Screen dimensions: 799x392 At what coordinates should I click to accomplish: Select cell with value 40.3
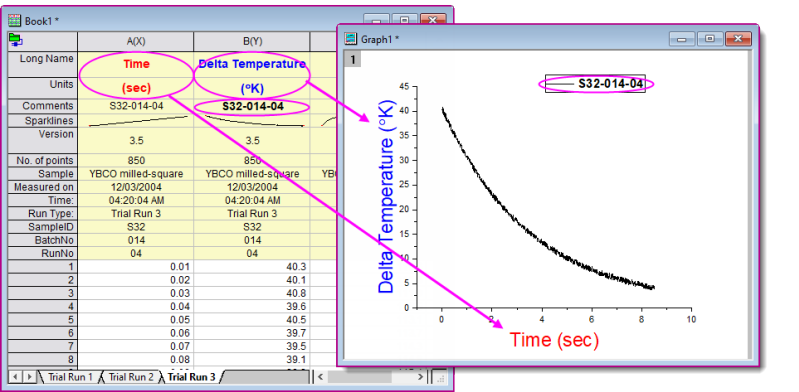click(252, 267)
